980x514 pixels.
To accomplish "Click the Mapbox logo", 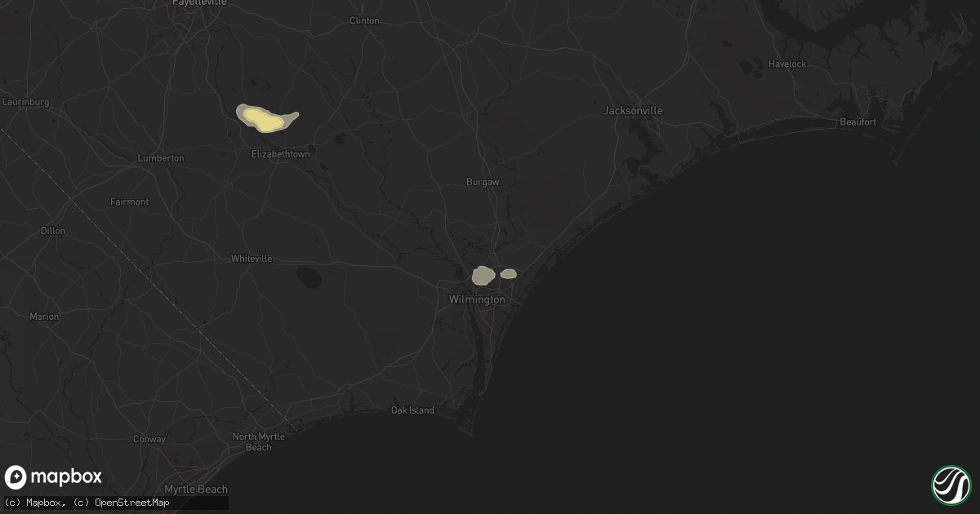I will pyautogui.click(x=54, y=477).
